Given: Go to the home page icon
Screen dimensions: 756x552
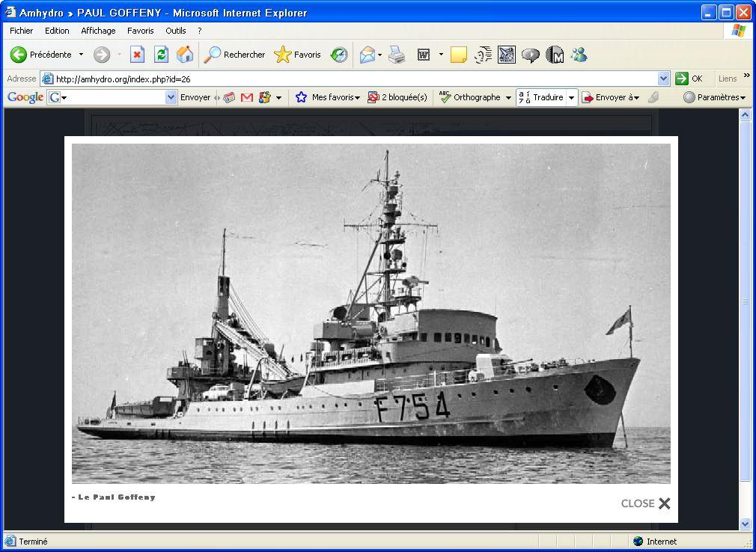Looking at the screenshot, I should click(184, 55).
